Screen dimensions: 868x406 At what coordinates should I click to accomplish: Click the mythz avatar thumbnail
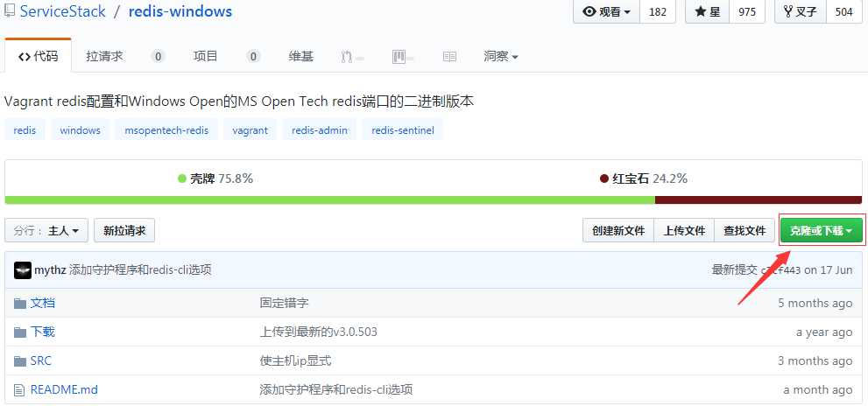tap(23, 270)
